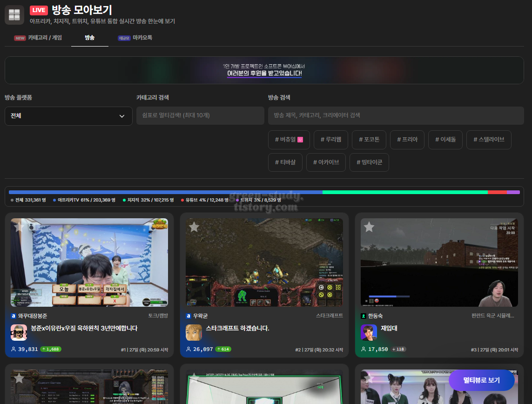The image size is (532, 404).
Task: Click the 이세돌 hashtag button
Action: 445,140
